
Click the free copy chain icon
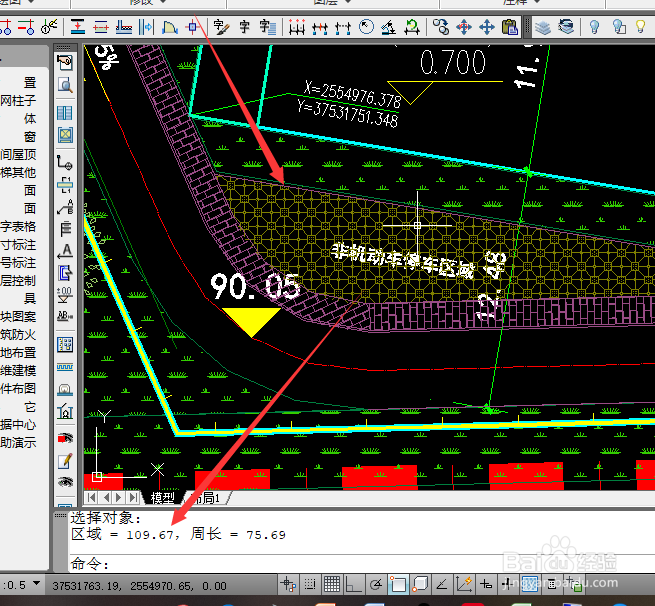tap(441, 28)
